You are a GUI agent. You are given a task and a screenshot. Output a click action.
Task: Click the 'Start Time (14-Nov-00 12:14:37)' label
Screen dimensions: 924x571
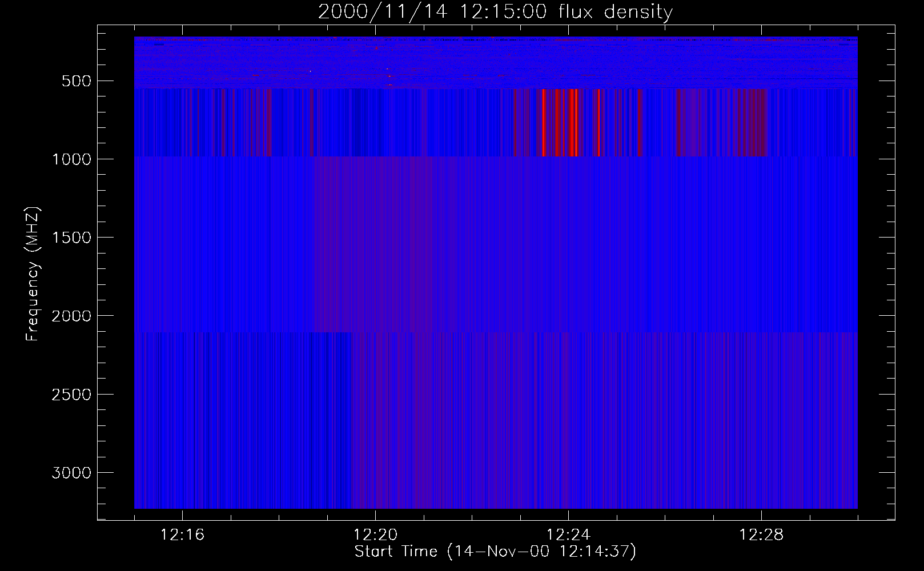[x=495, y=552]
